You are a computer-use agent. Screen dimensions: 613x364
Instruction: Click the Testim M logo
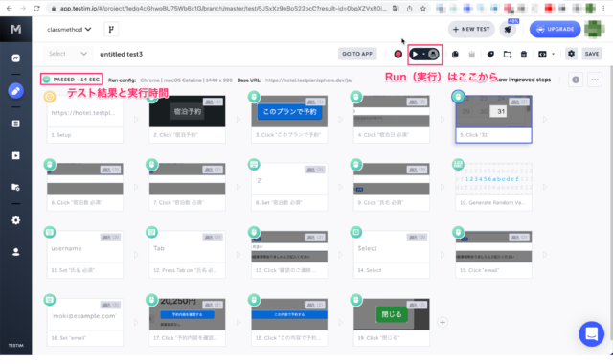click(15, 29)
